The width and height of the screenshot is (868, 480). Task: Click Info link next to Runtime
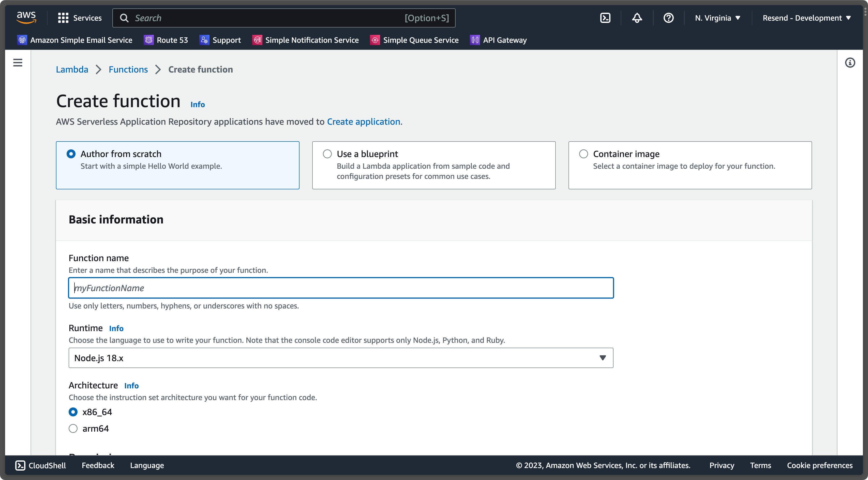tap(116, 328)
